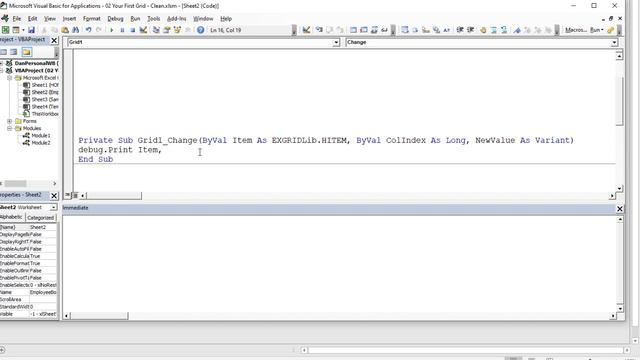Screen dimensions: 640x360
Task: Select Sheet3 in the project tree
Action: [x=40, y=99]
